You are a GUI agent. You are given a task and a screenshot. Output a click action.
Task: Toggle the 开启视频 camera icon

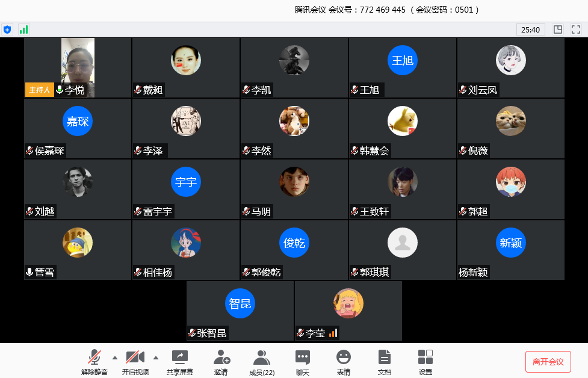[x=135, y=358]
